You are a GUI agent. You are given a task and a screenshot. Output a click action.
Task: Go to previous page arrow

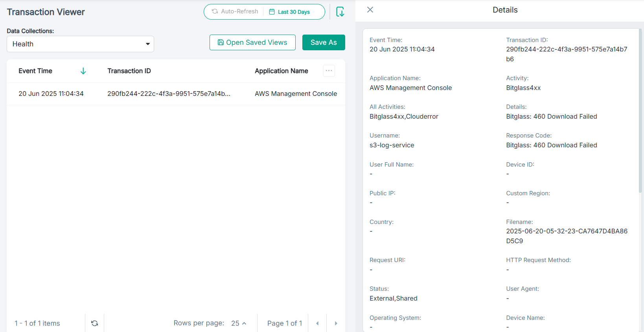tap(317, 323)
